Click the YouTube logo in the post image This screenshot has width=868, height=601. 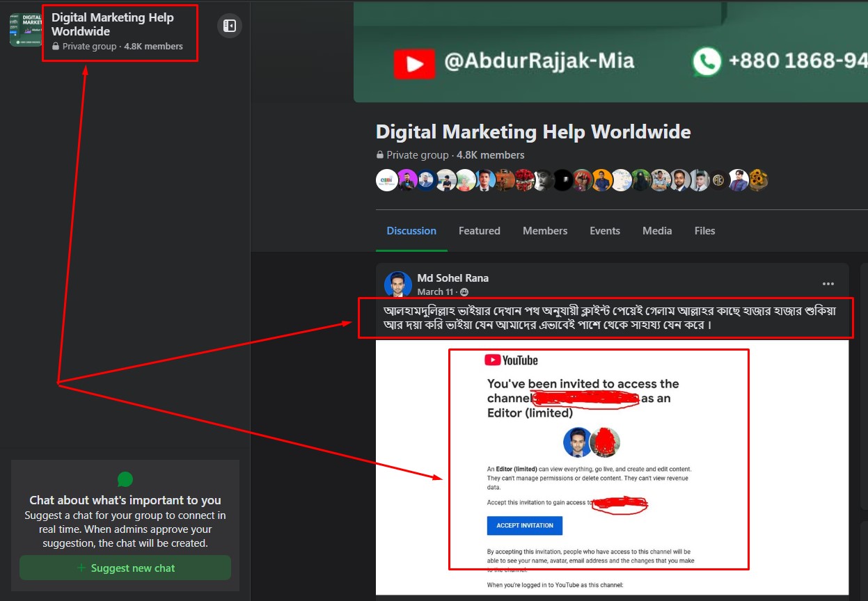tap(512, 360)
